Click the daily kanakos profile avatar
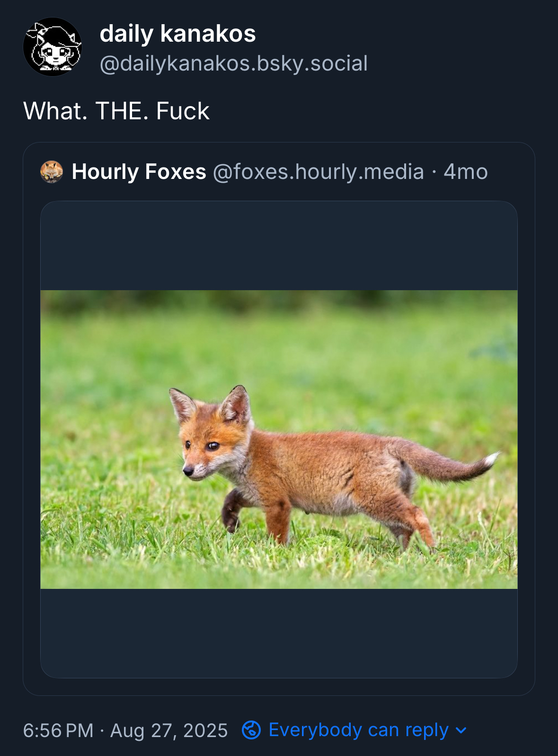 click(53, 47)
